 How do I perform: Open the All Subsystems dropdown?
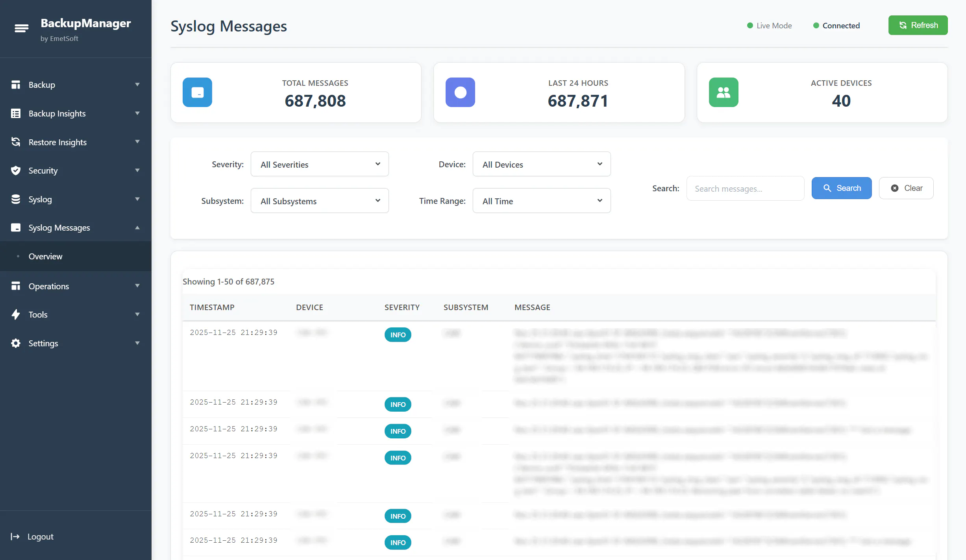(x=320, y=201)
